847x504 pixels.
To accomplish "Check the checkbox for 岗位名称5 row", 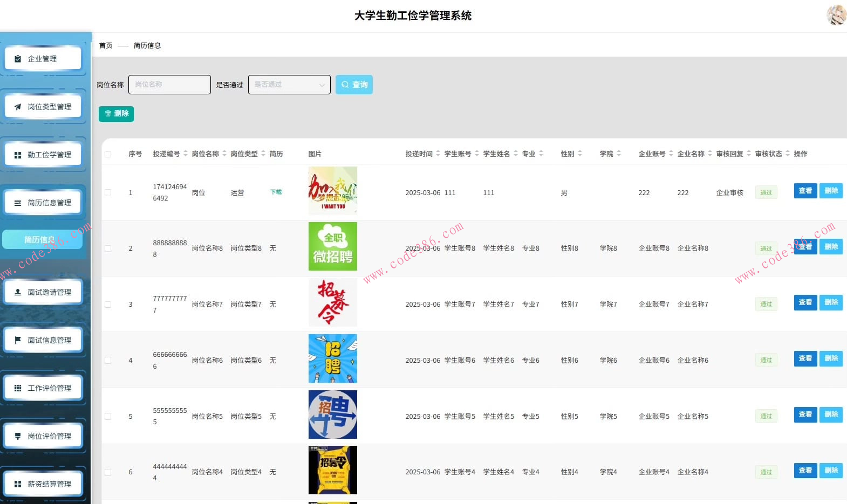I will tap(108, 417).
